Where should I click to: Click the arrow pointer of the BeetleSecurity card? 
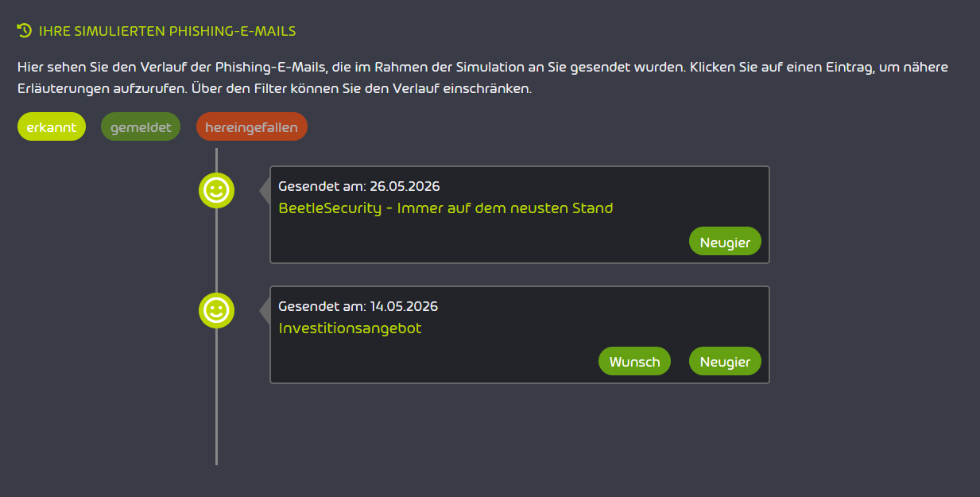[265, 190]
